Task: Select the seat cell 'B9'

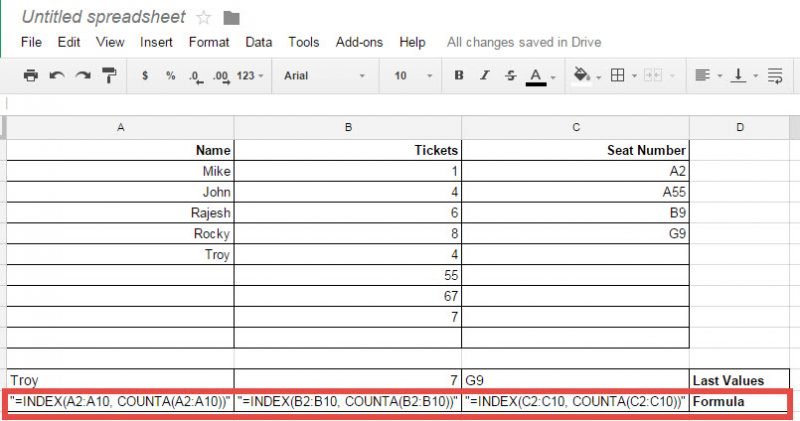Action: (x=576, y=213)
